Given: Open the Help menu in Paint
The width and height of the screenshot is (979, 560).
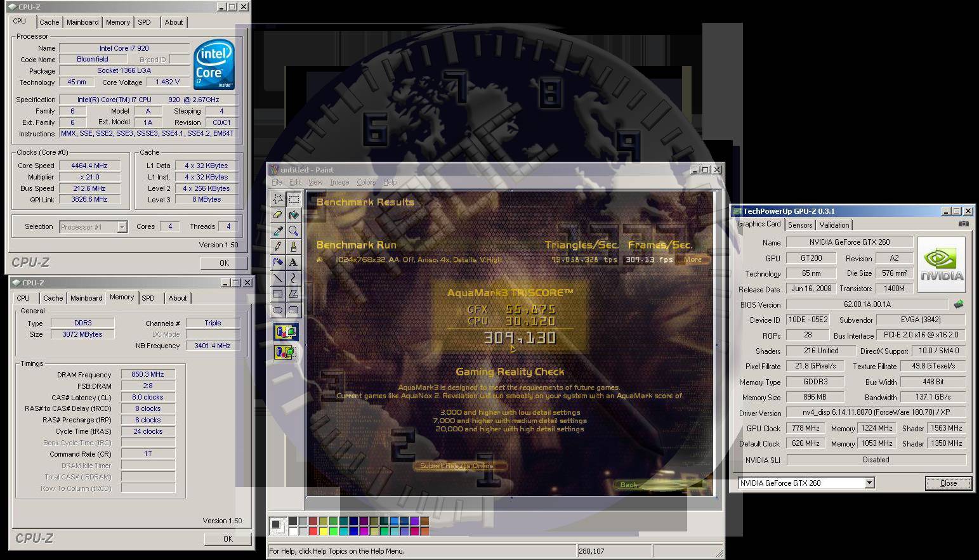Looking at the screenshot, I should tap(390, 182).
